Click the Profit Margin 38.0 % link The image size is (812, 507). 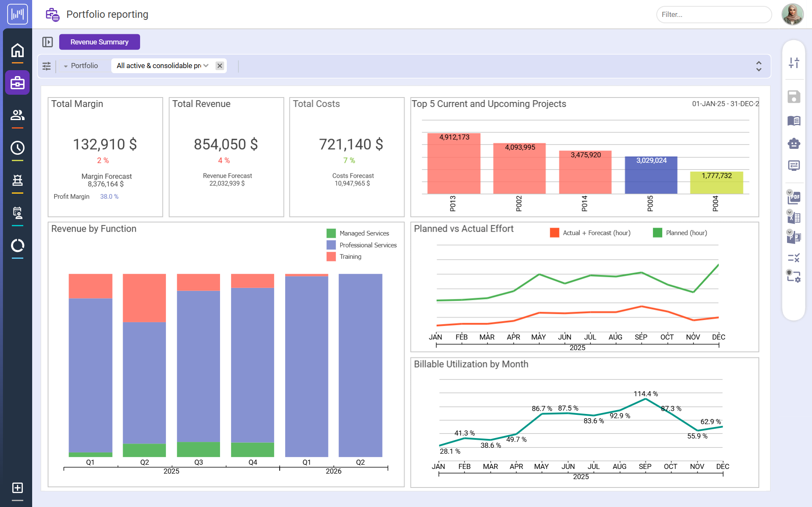tap(109, 196)
